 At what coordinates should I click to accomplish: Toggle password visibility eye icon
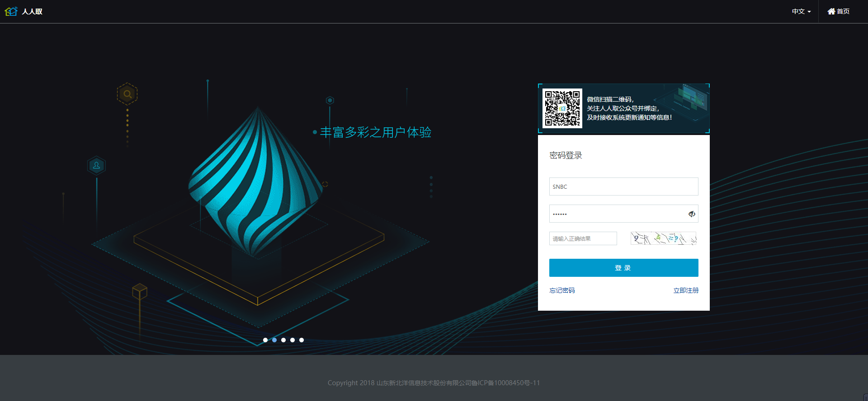point(692,214)
